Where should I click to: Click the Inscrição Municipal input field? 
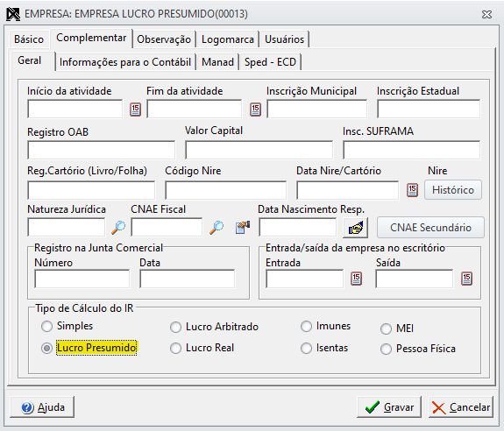point(317,109)
